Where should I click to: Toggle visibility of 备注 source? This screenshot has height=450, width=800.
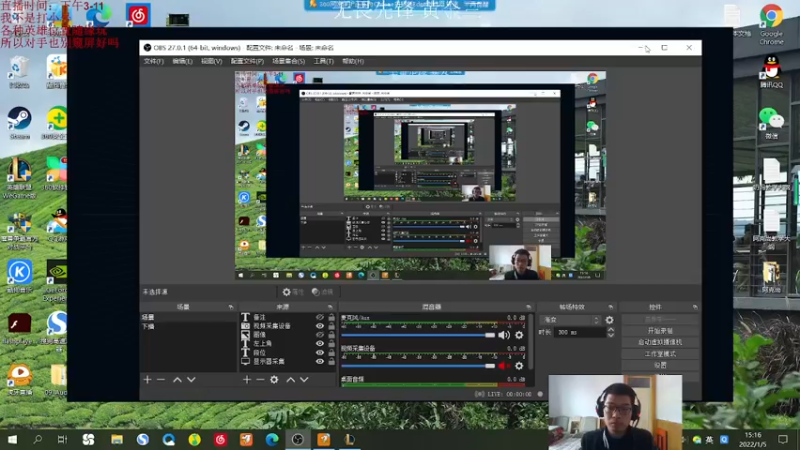320,317
